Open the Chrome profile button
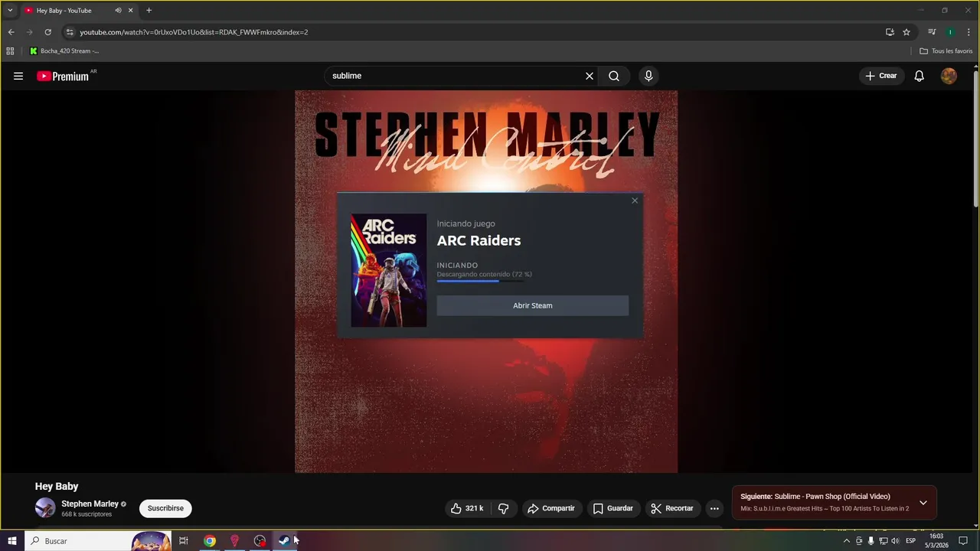 (x=950, y=32)
